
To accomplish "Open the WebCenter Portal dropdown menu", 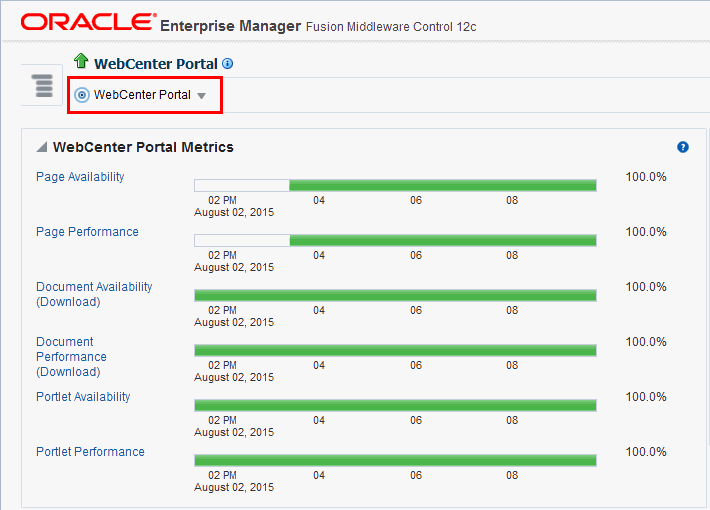I will click(202, 96).
